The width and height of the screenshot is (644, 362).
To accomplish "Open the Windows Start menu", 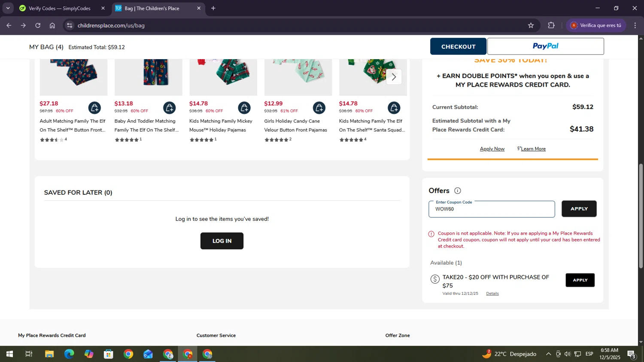I will click(x=9, y=354).
